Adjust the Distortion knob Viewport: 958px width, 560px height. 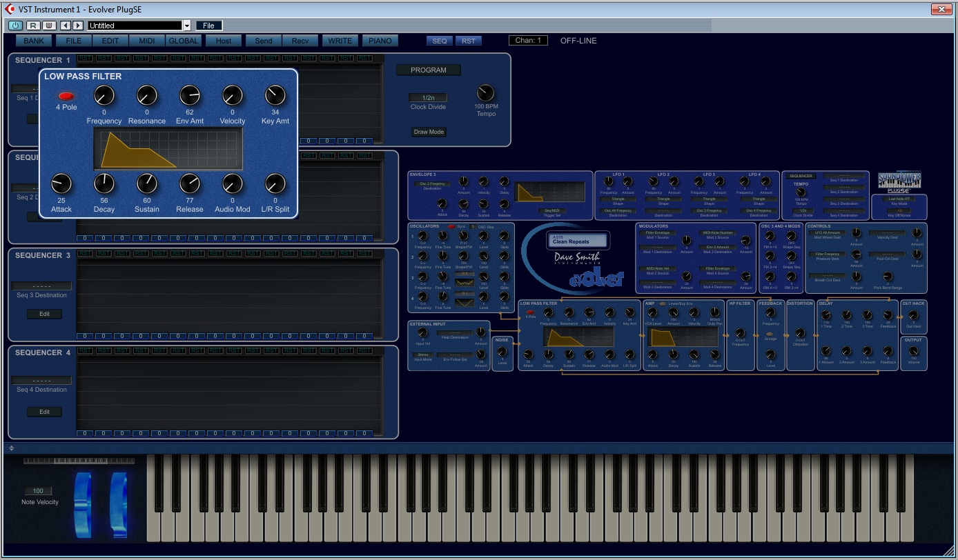801,332
